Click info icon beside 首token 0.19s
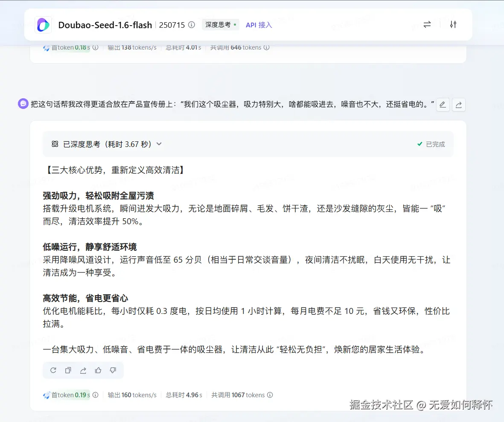Viewport: 504px width, 422px height. pyautogui.click(x=96, y=395)
